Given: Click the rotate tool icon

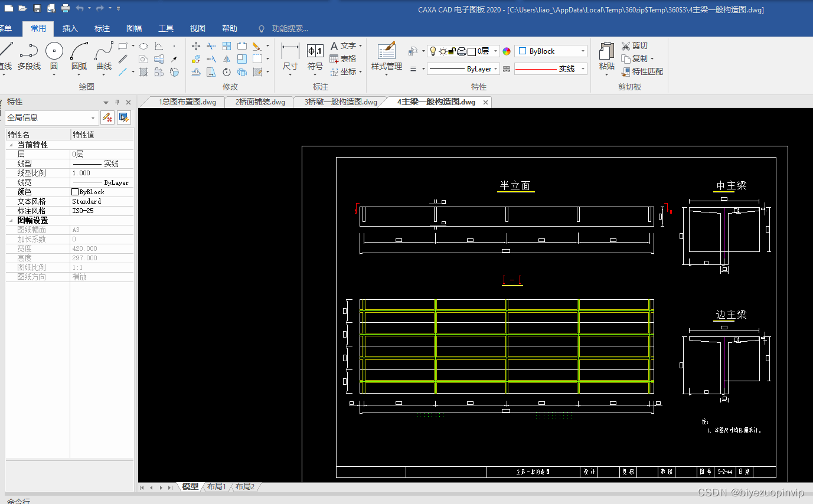Looking at the screenshot, I should [x=227, y=72].
